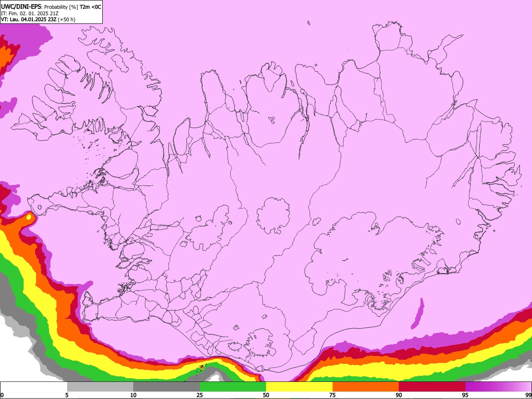
Task: Click the legend value label '50'
Action: click(266, 395)
